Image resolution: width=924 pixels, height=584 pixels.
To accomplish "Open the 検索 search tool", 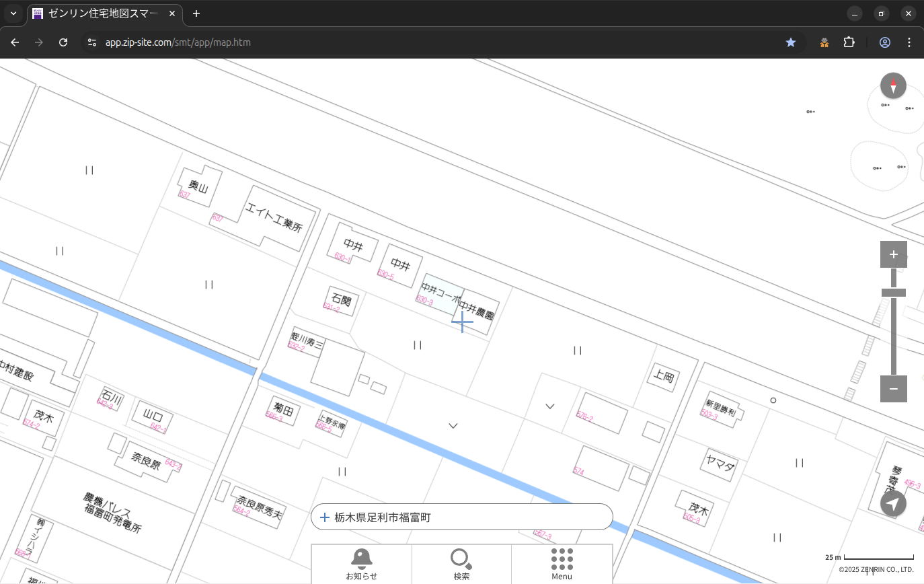I will (x=461, y=563).
